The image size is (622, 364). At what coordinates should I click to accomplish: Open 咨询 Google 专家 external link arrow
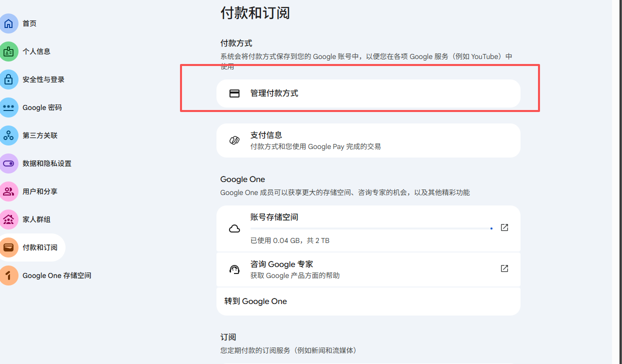504,268
